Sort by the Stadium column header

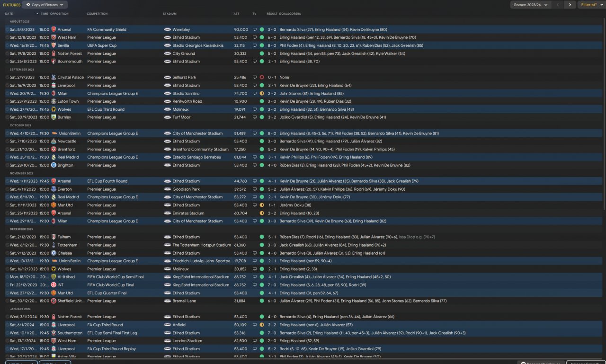point(169,14)
